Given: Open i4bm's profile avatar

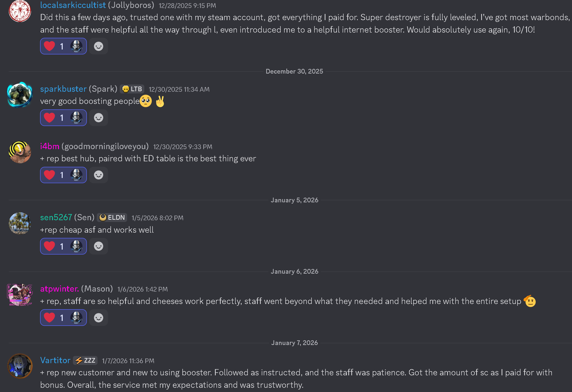Looking at the screenshot, I should coord(20,152).
